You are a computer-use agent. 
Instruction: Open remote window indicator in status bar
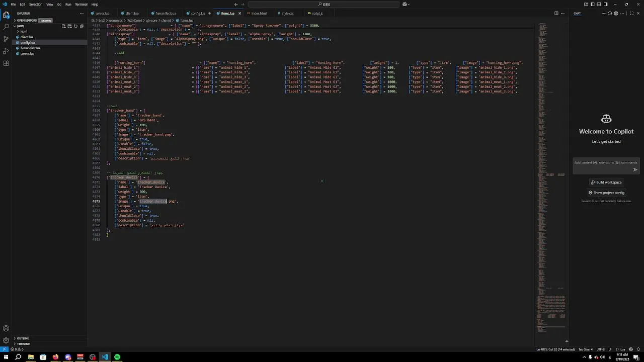pyautogui.click(x=4, y=349)
